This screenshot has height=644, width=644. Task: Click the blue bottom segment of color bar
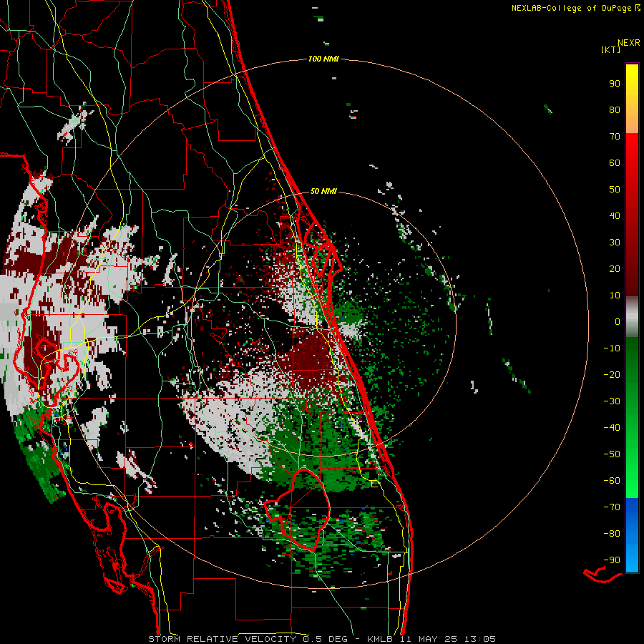[632, 535]
